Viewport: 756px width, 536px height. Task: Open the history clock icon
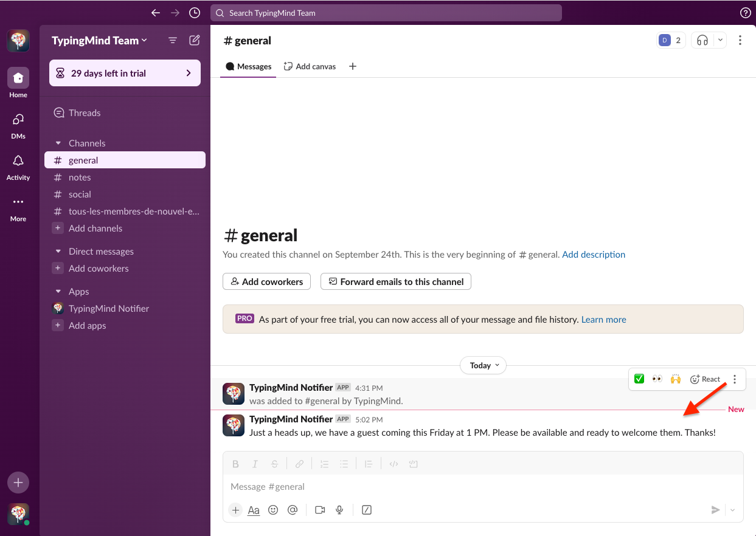pos(195,13)
